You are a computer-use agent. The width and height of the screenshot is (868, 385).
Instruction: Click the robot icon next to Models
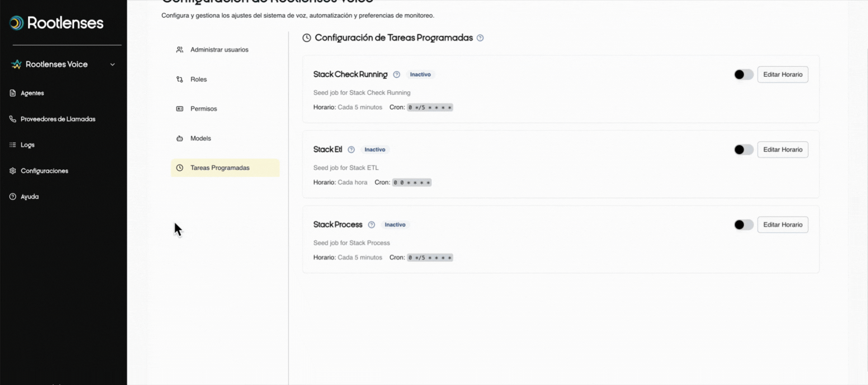(x=180, y=139)
